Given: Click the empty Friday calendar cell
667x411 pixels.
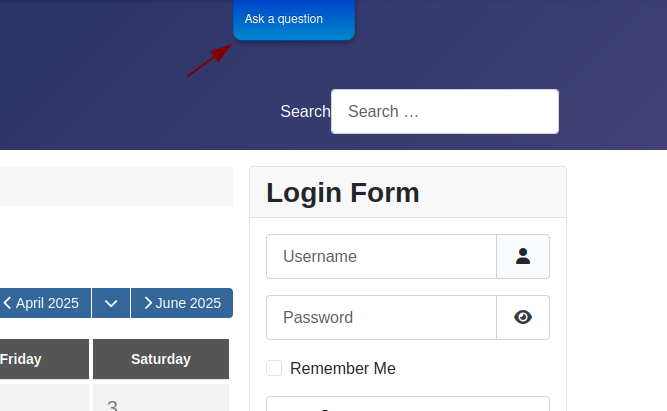Looking at the screenshot, I should tap(44, 397).
